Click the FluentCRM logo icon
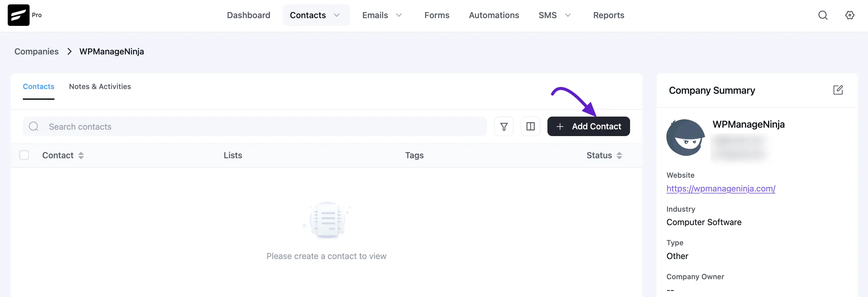 click(18, 15)
